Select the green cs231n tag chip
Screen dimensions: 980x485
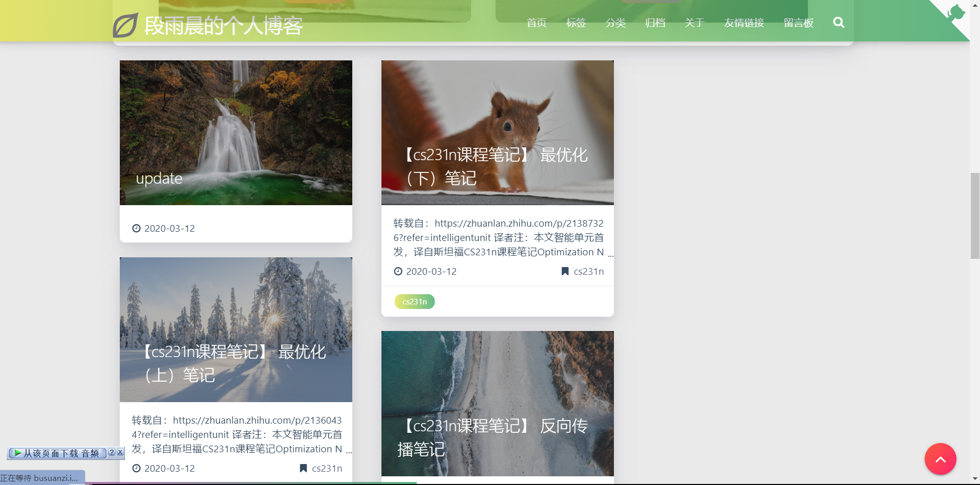(x=414, y=301)
